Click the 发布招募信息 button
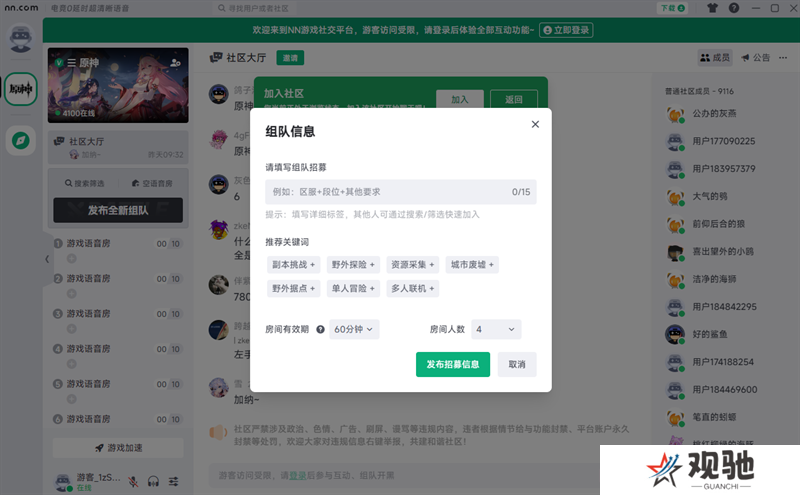Viewport: 800px width, 495px height. tap(453, 364)
